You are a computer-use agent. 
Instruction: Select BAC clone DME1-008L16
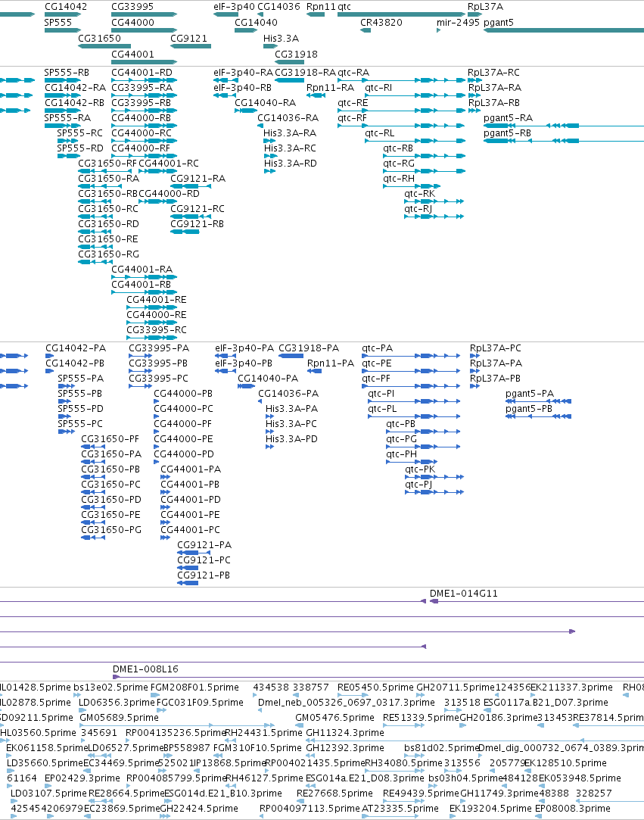tap(145, 669)
